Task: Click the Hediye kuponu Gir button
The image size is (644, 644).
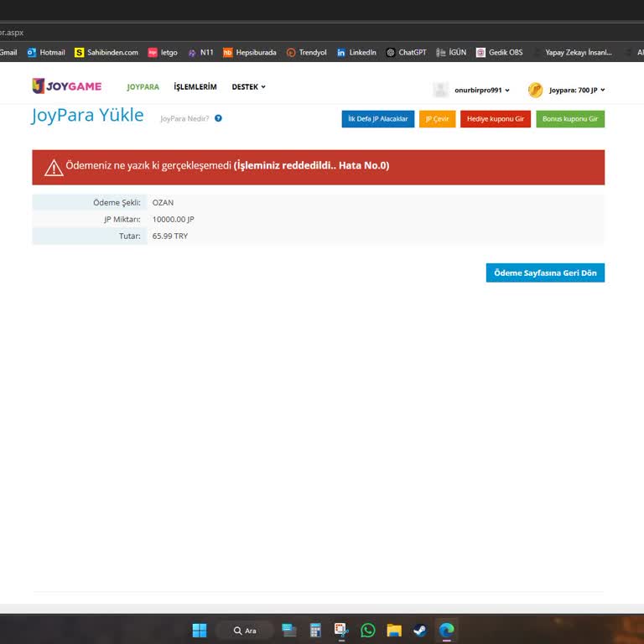Action: pos(496,119)
